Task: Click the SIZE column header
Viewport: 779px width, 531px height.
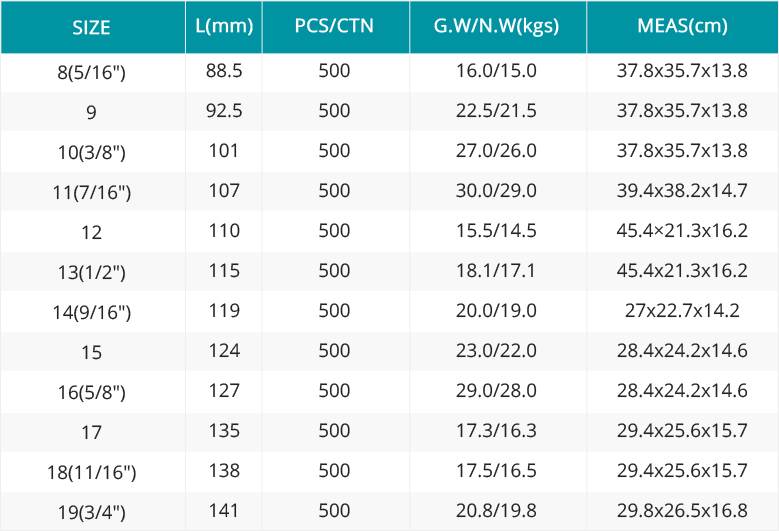Action: pos(91,27)
